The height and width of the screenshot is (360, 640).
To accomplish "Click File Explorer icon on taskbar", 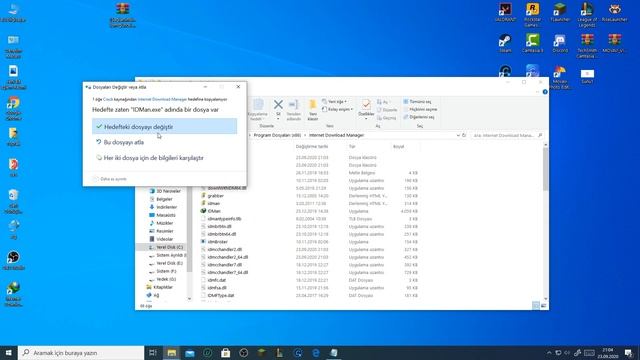I will (x=171, y=353).
